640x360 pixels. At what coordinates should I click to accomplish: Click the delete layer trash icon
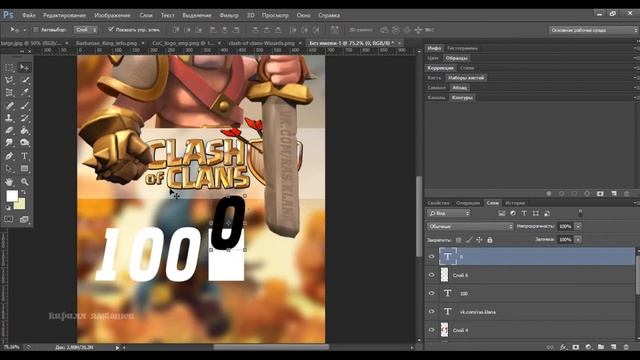(x=626, y=347)
